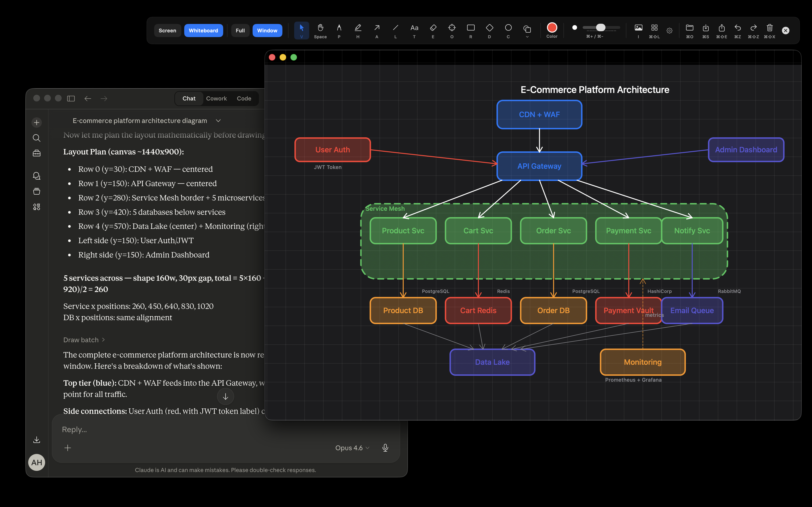The image size is (812, 507).
Task: Switch to the Code tab
Action: [x=244, y=98]
